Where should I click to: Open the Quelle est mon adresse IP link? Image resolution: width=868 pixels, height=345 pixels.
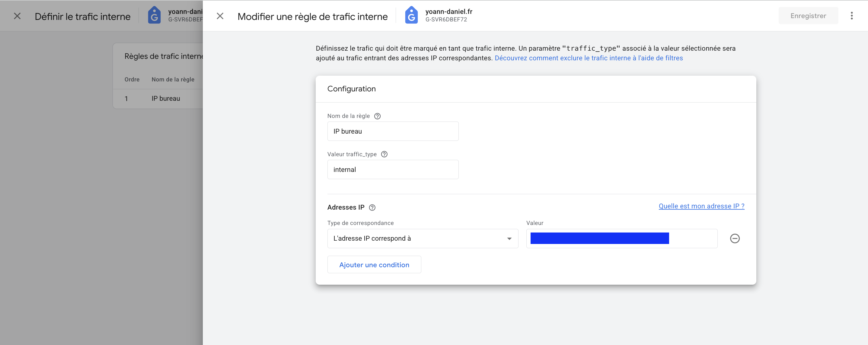coord(701,206)
